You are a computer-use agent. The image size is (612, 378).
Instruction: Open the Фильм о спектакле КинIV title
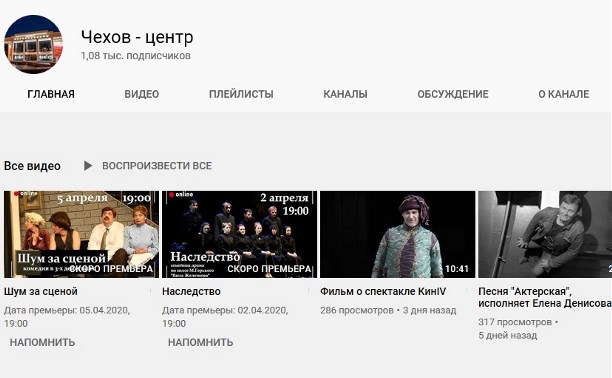[383, 292]
